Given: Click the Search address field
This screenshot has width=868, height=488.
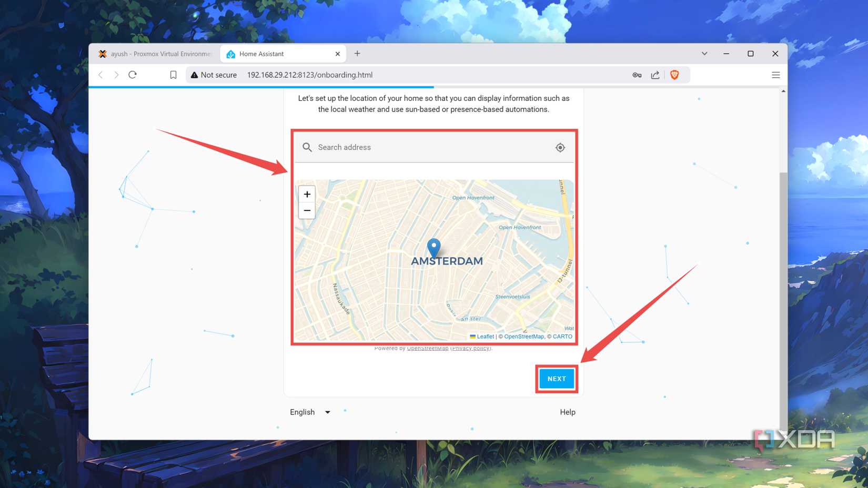Looking at the screenshot, I should click(x=434, y=148).
